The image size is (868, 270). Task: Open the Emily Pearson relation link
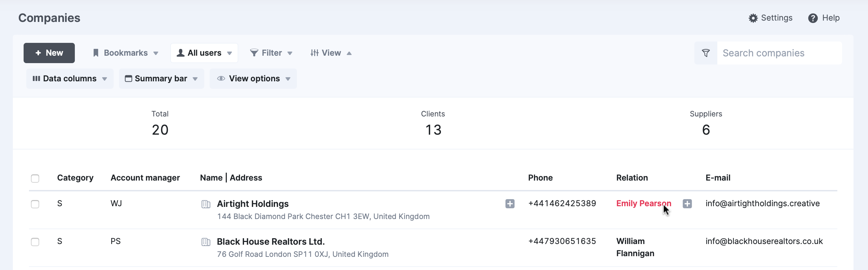[x=643, y=204]
